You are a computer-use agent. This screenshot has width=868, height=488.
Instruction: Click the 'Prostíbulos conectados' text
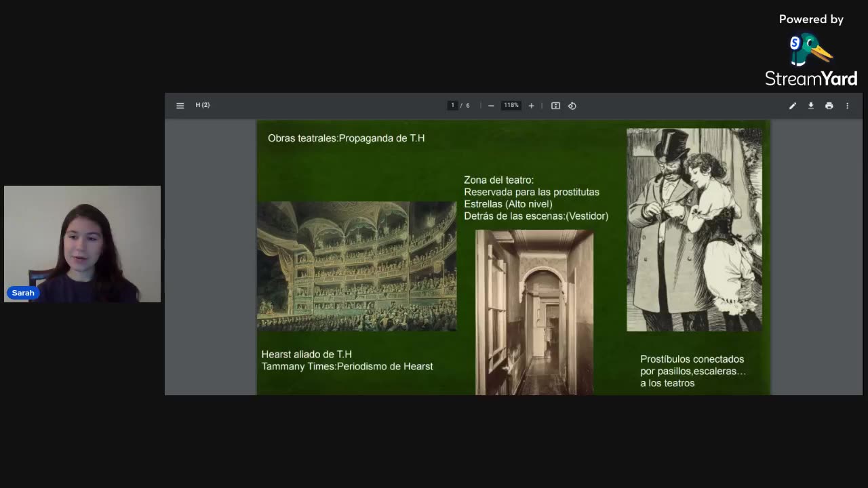[x=692, y=359]
